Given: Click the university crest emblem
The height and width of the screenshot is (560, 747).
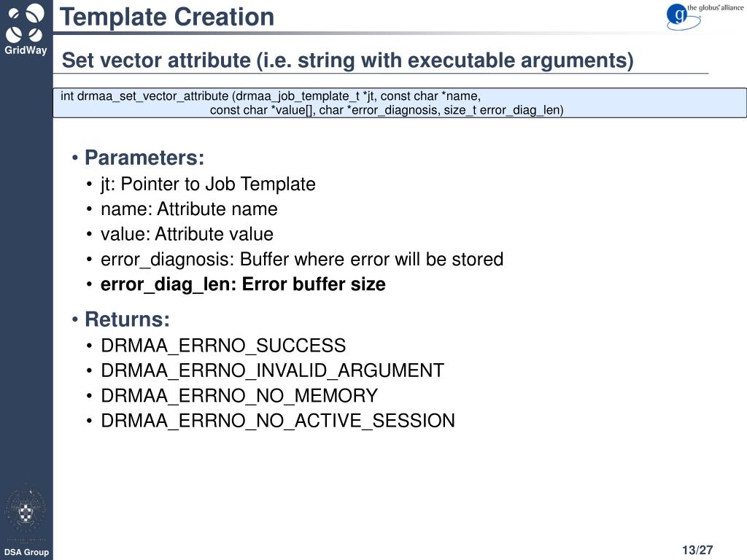Looking at the screenshot, I should tap(26, 512).
